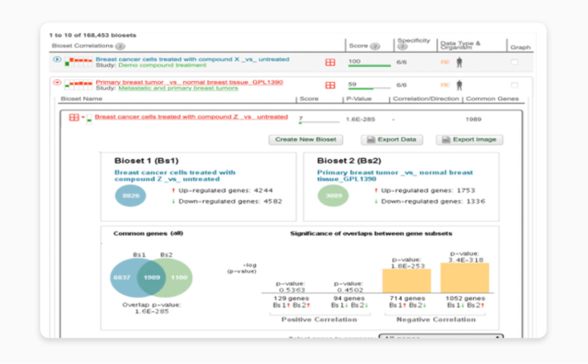Open help icon next to Bioset Correlations
The image size is (588, 364).
pos(120,46)
